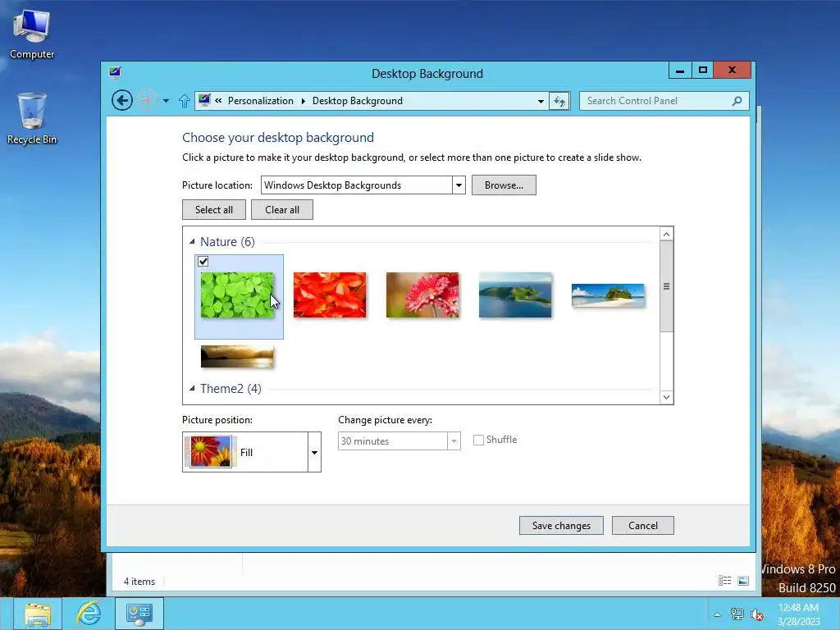Click Save changes

tap(561, 526)
